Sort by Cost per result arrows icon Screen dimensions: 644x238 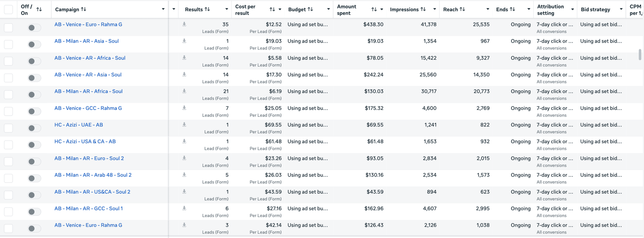click(x=272, y=9)
